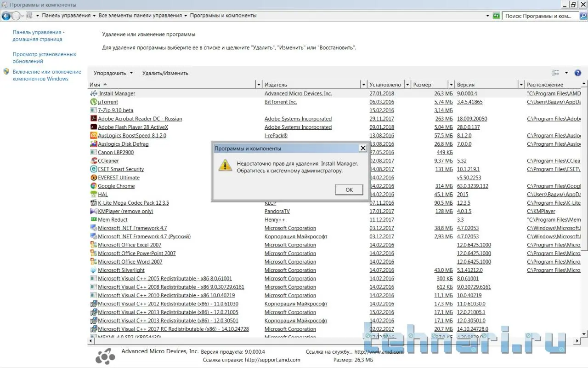
Task: Open Включение или отключение компонентов Windows link
Action: 47,75
